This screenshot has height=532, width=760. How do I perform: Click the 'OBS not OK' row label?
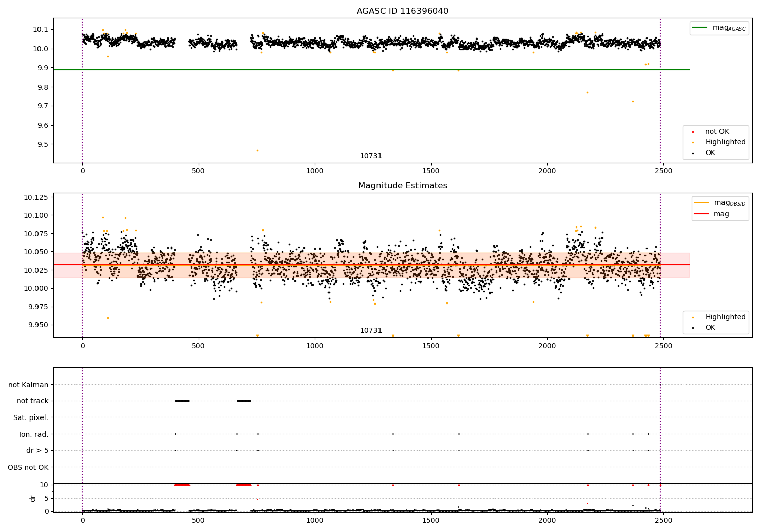coord(28,467)
